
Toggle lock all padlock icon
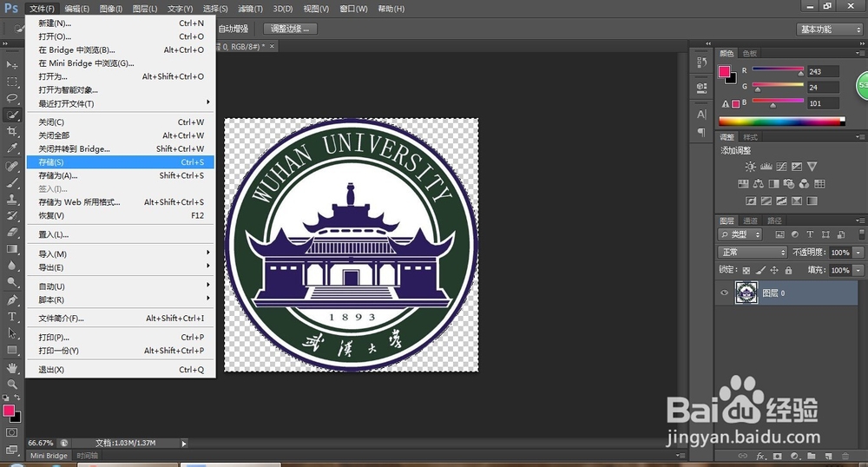(x=788, y=270)
